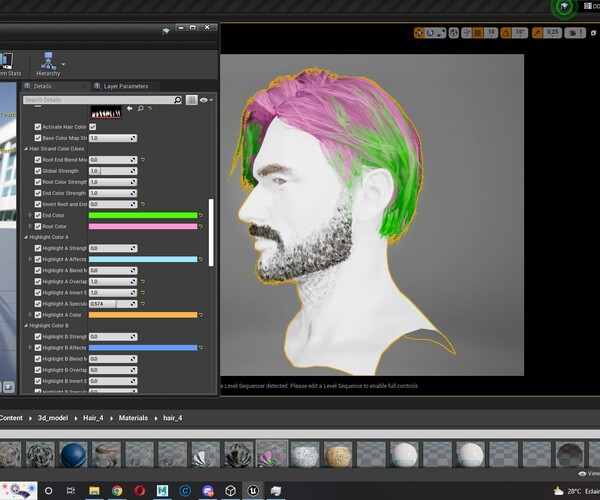Collapse the Highlight Color B section
This screenshot has width=600, height=500.
(26, 326)
